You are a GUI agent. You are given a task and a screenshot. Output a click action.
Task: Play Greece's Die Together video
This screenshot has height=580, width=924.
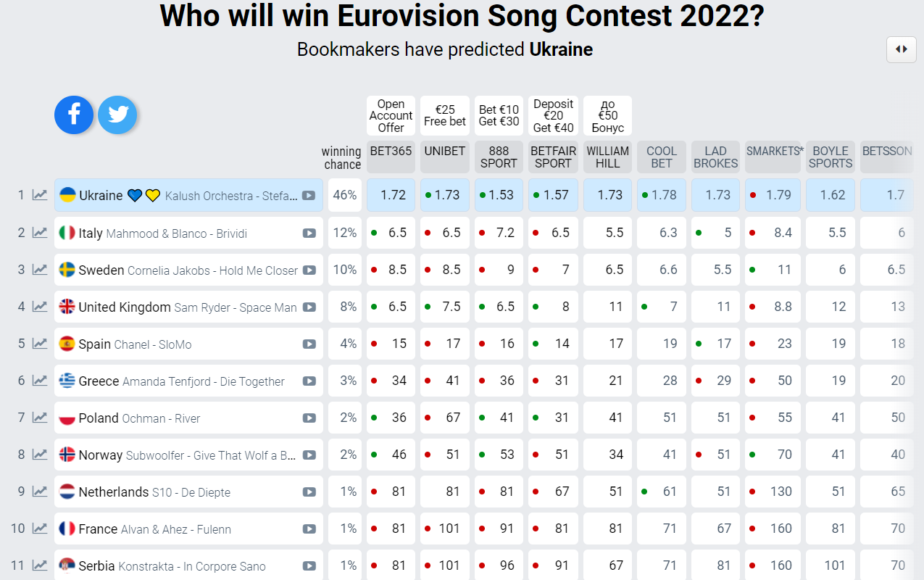coord(309,381)
